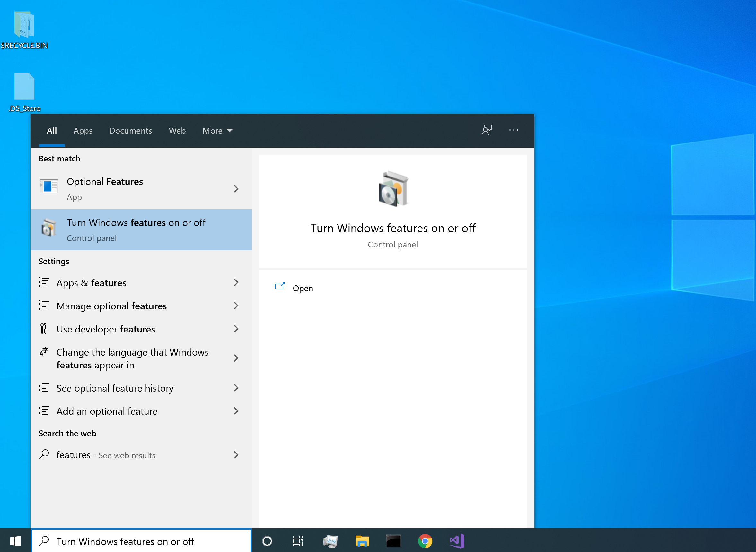Open Task View on the taskbar
Image resolution: width=756 pixels, height=552 pixels.
298,541
